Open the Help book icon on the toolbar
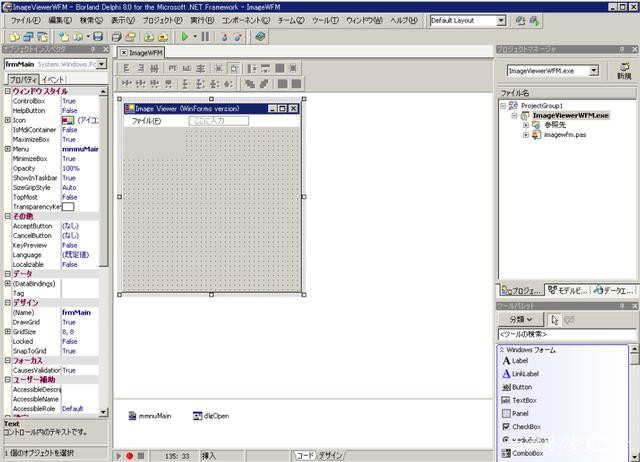Image resolution: width=640 pixels, height=462 pixels. tap(260, 37)
